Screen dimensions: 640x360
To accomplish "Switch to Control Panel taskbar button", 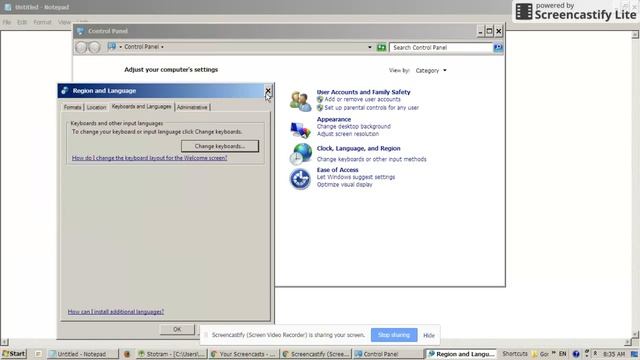I will [x=388, y=354].
